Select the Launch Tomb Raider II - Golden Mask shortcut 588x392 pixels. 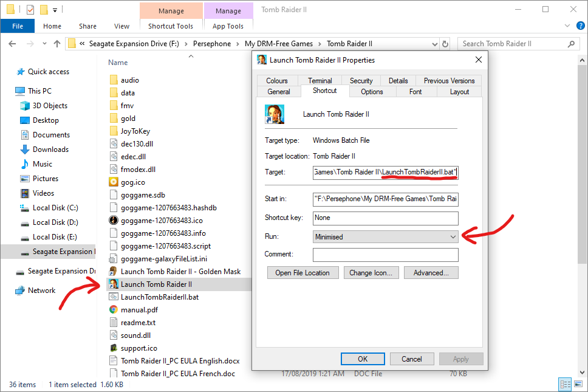pyautogui.click(x=180, y=271)
